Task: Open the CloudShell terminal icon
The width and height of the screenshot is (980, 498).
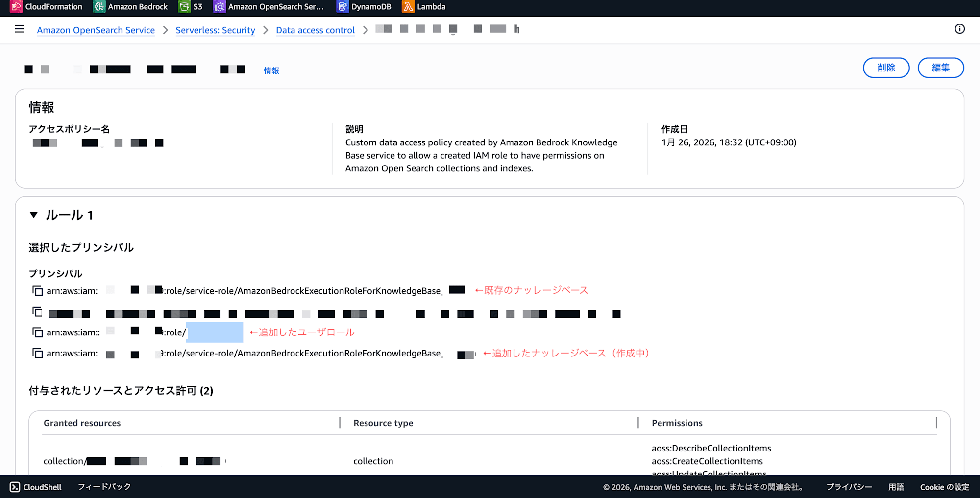Action: tap(15, 487)
